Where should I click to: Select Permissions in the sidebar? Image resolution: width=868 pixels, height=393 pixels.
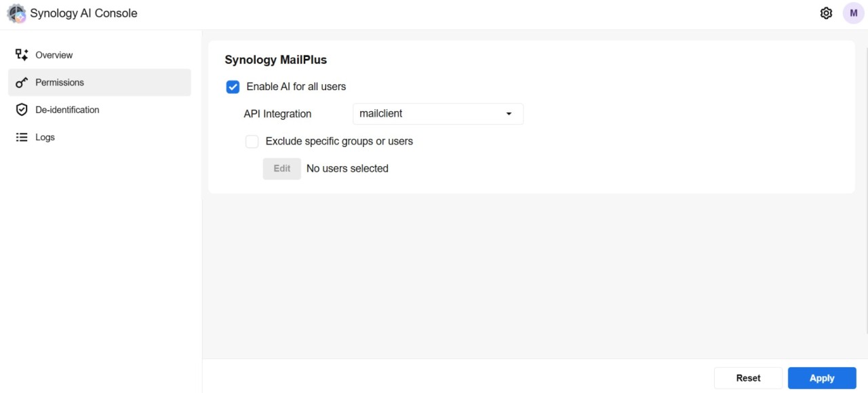pos(60,83)
